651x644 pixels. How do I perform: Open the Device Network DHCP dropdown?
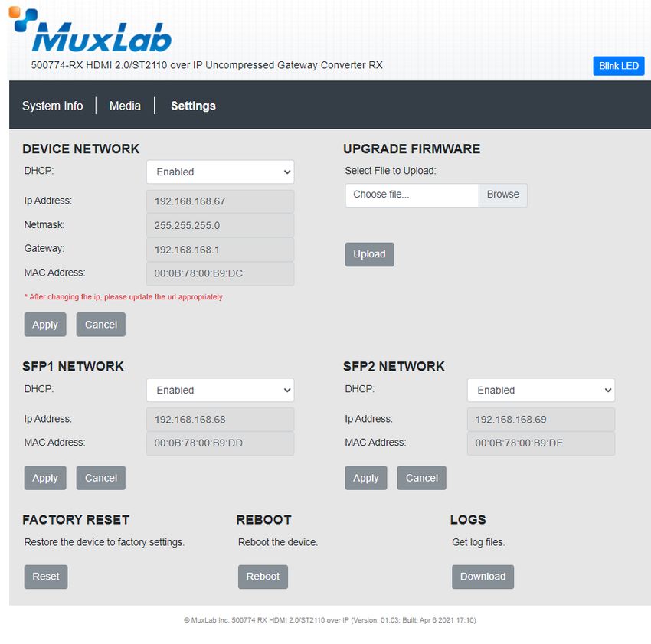click(220, 172)
